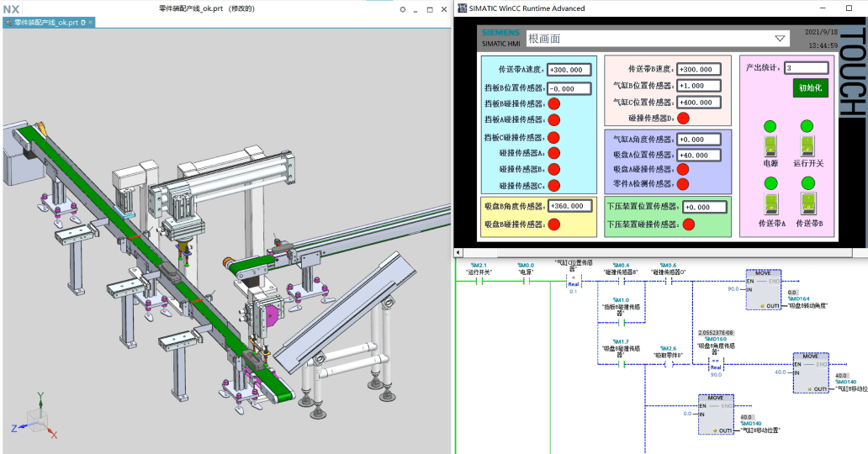Click the 初始化 initialize button
Image resolution: width=868 pixels, height=454 pixels.
click(x=811, y=87)
